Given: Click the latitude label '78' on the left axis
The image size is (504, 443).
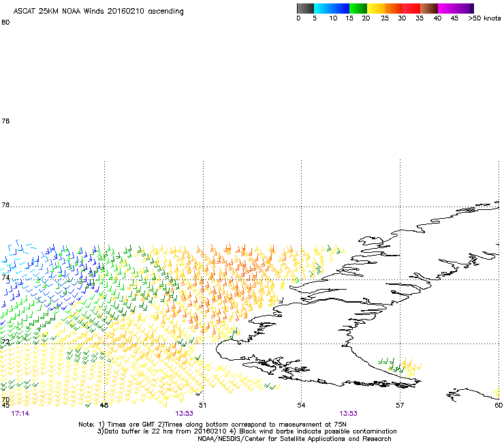Looking at the screenshot, I should 5,121.
